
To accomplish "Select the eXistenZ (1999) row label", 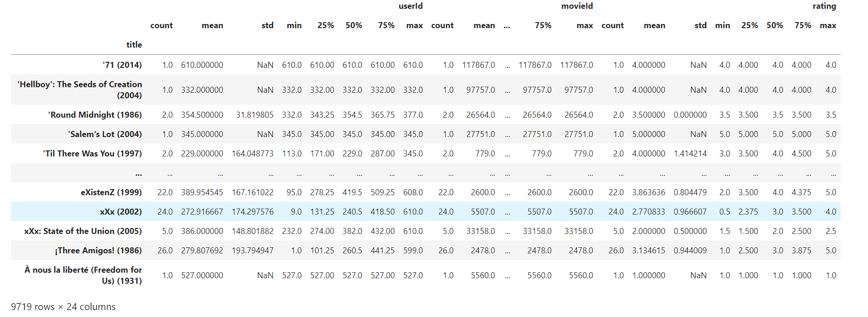I will pyautogui.click(x=111, y=192).
